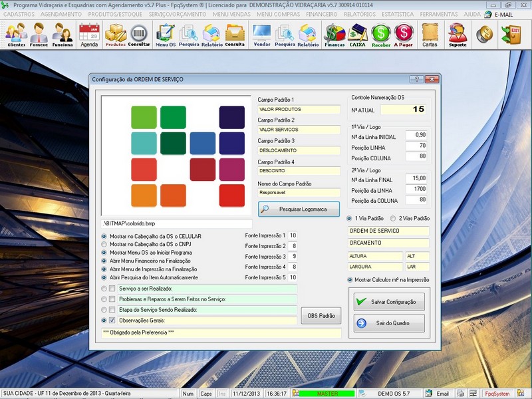Image resolution: width=532 pixels, height=399 pixels.
Task: Click the Campo Padrão 4 DESCONTO field
Action: point(299,171)
